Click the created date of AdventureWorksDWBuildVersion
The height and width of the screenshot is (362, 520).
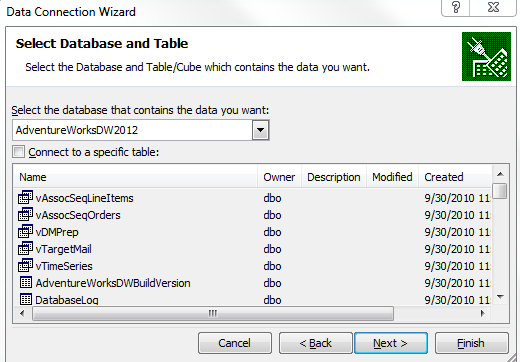point(457,283)
